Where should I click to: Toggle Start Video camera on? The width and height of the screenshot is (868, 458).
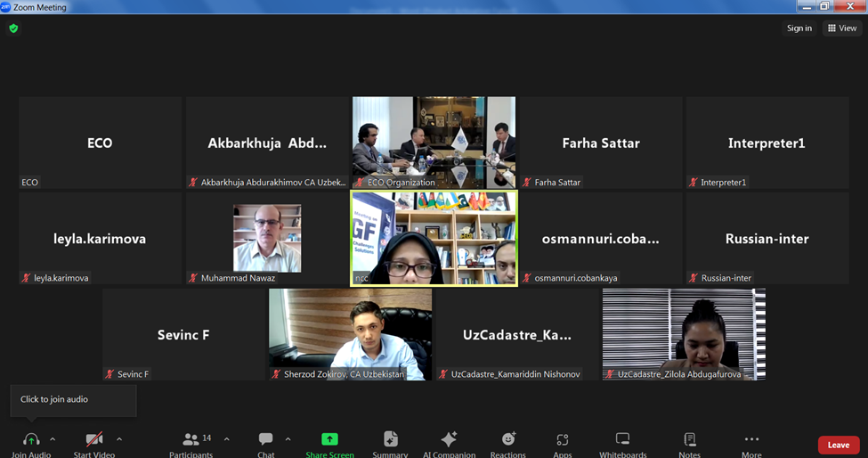[x=93, y=439]
